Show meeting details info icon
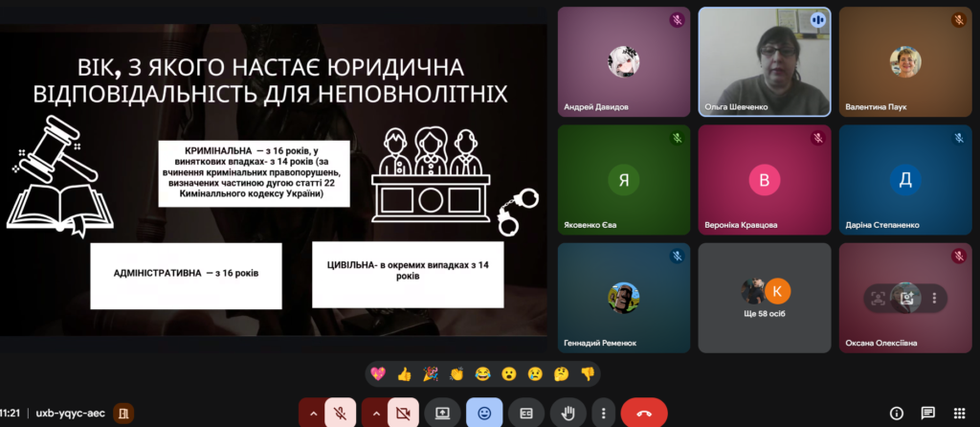 coord(897,413)
